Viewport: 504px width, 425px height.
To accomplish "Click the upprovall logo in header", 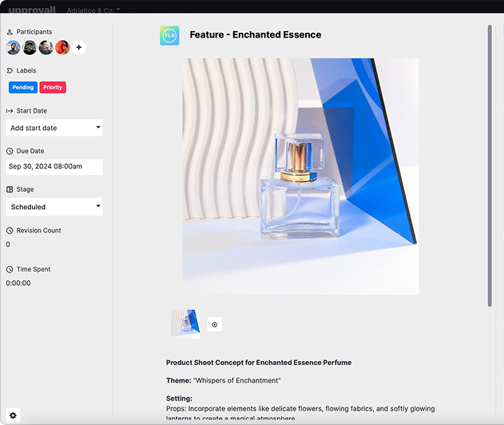I will (x=32, y=10).
